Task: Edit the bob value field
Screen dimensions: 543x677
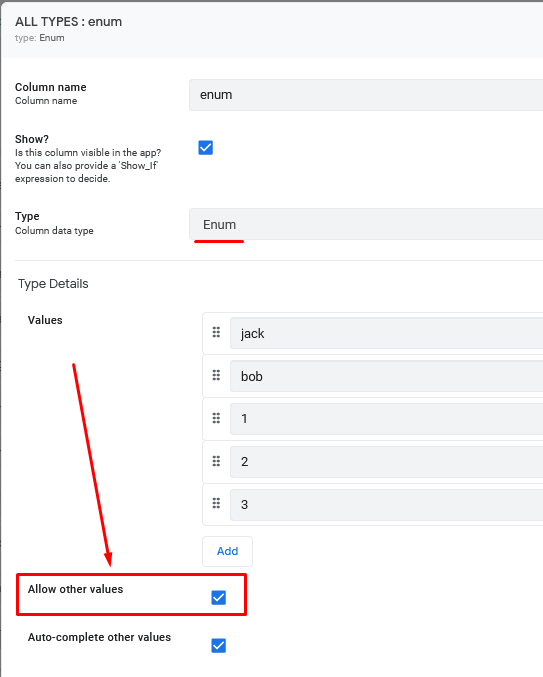Action: [386, 376]
